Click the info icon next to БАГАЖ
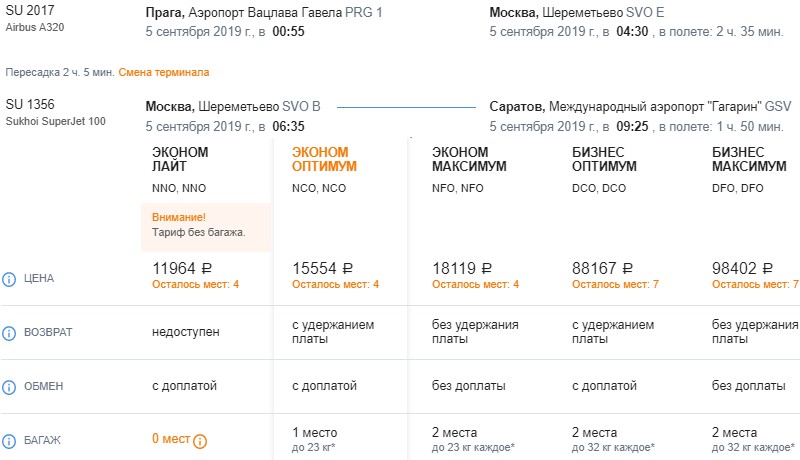Screen dimensions: 800x460 point(9,440)
